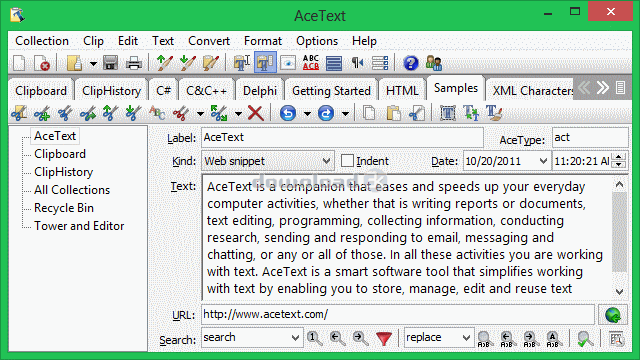Click the text scrollbar down arrow
This screenshot has height=360, width=640.
[x=619, y=291]
